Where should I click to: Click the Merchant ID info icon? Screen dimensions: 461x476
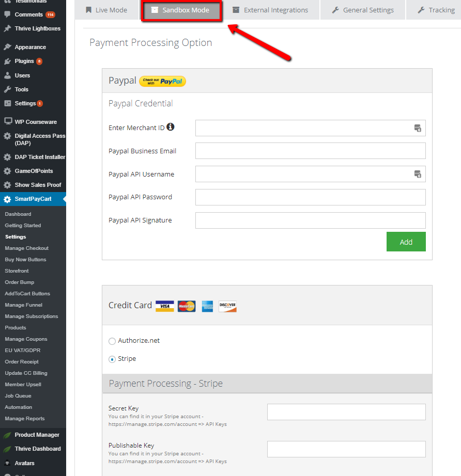click(x=171, y=126)
